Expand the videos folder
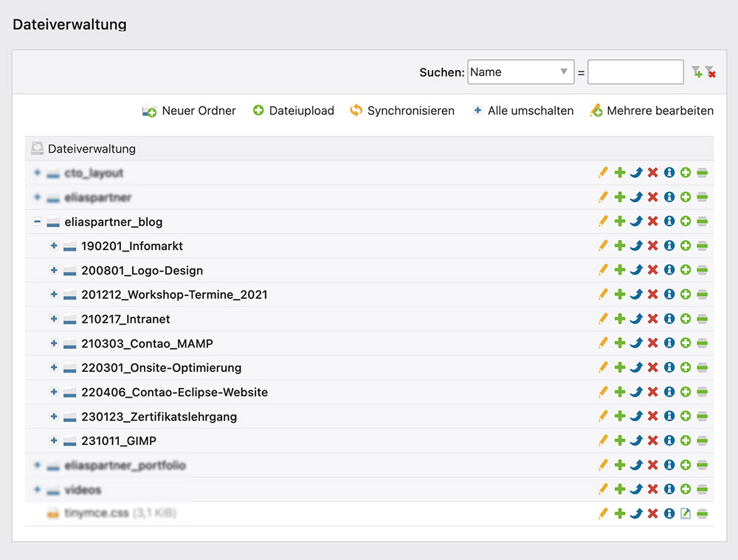Screen dimensions: 738x560 click(x=37, y=489)
